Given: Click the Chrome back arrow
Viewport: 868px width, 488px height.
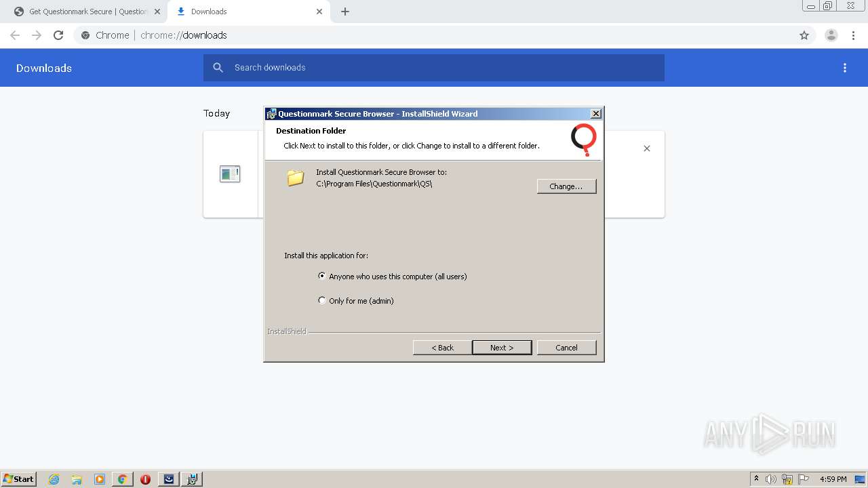Looking at the screenshot, I should pos(15,35).
